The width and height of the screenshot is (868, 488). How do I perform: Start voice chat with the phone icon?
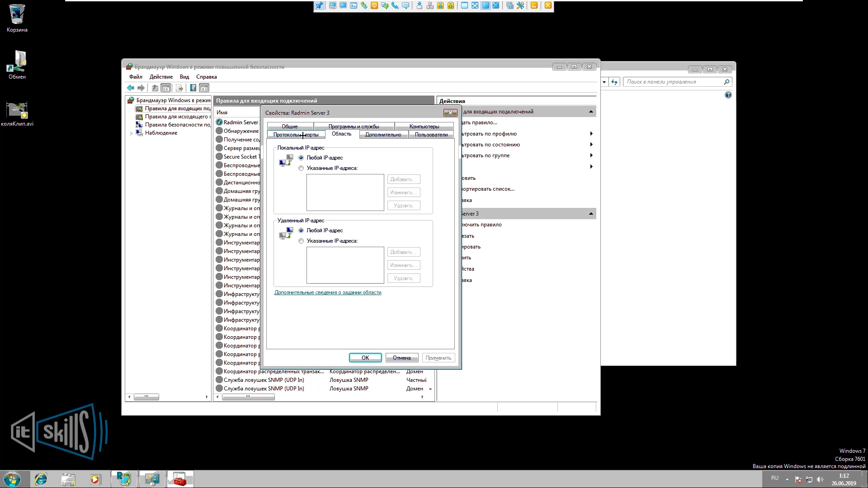(x=395, y=6)
